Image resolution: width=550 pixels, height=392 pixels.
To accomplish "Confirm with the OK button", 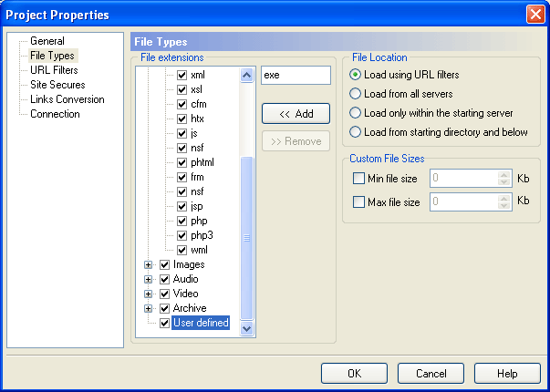I will pos(354,374).
